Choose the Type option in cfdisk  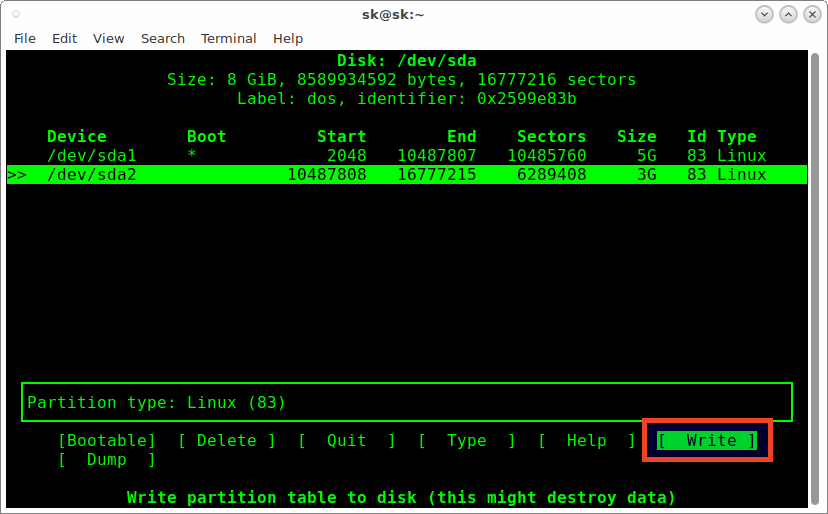[467, 441]
